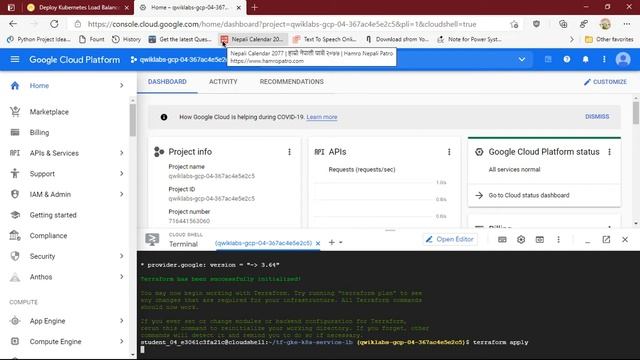Expand the Security submenu arrow

[122, 256]
